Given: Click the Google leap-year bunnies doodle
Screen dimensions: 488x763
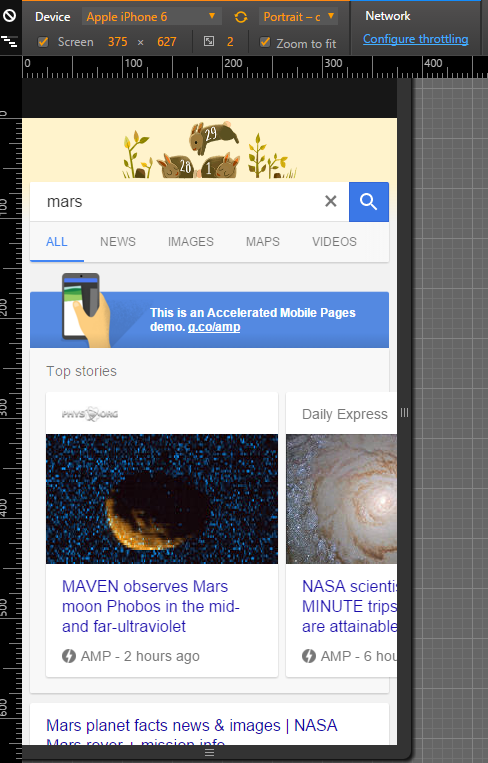Looking at the screenshot, I should click(x=209, y=150).
